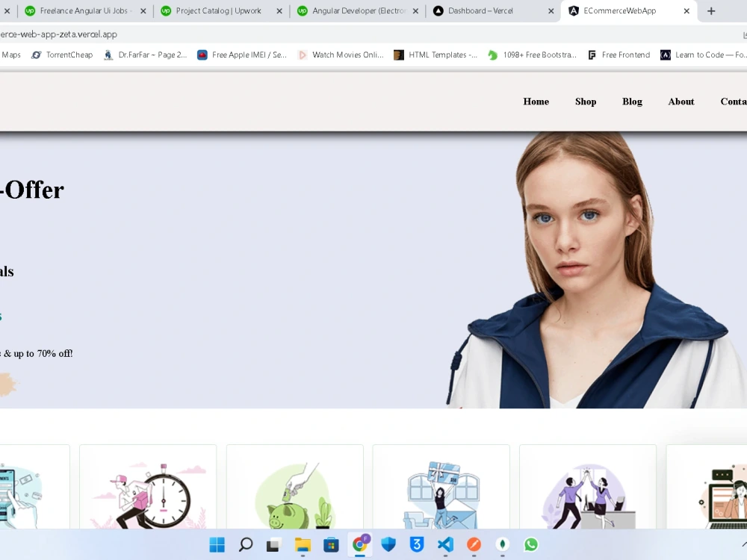Open a new browser tab
This screenshot has width=747, height=560.
(x=711, y=11)
